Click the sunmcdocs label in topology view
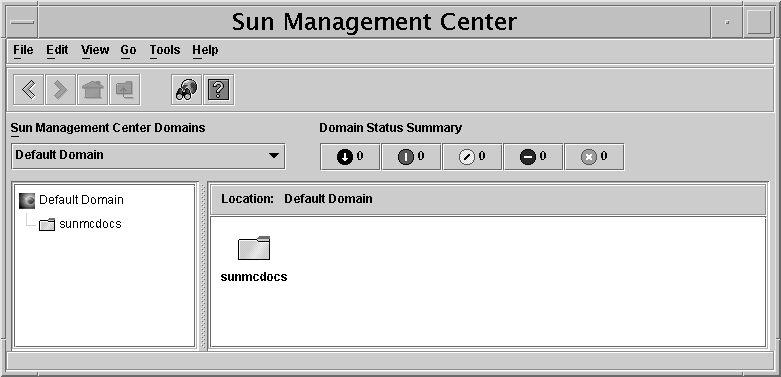The height and width of the screenshot is (377, 781). tap(254, 277)
